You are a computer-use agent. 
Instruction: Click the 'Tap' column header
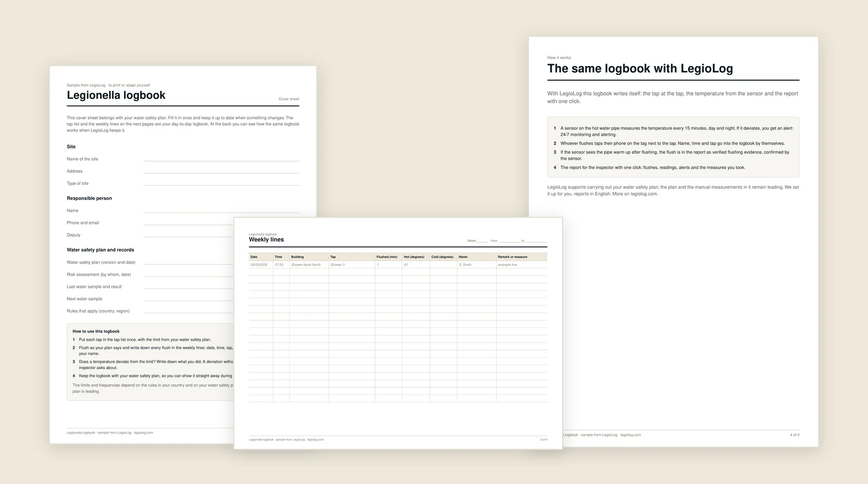[x=333, y=257]
